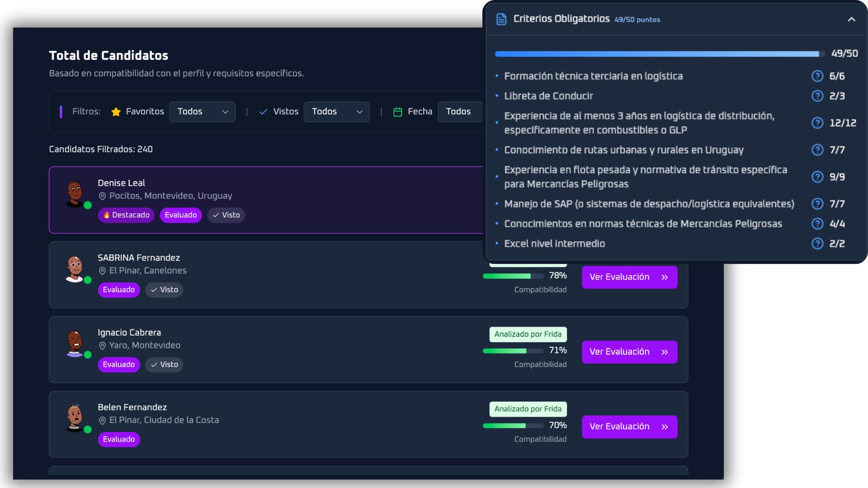Toggle the Destacado badge on Denise Leal
The width and height of the screenshot is (868, 488).
pyautogui.click(x=126, y=215)
